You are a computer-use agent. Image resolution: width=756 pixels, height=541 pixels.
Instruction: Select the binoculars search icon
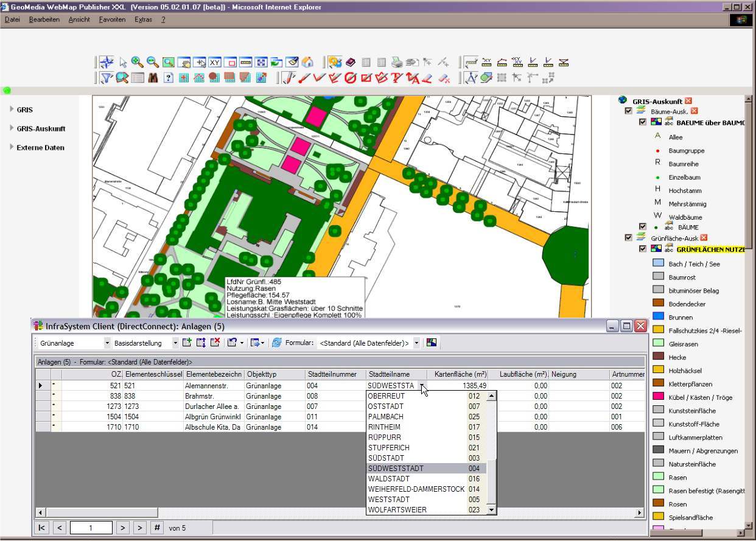153,78
